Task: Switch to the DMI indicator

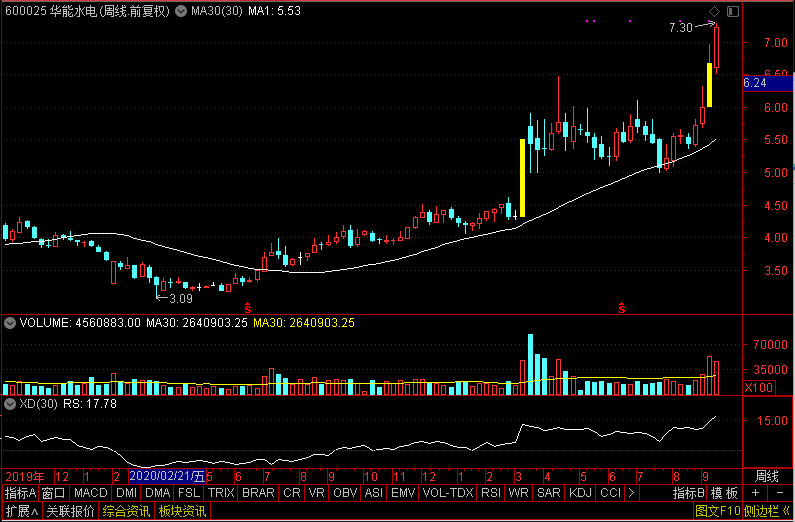Action: tap(126, 493)
